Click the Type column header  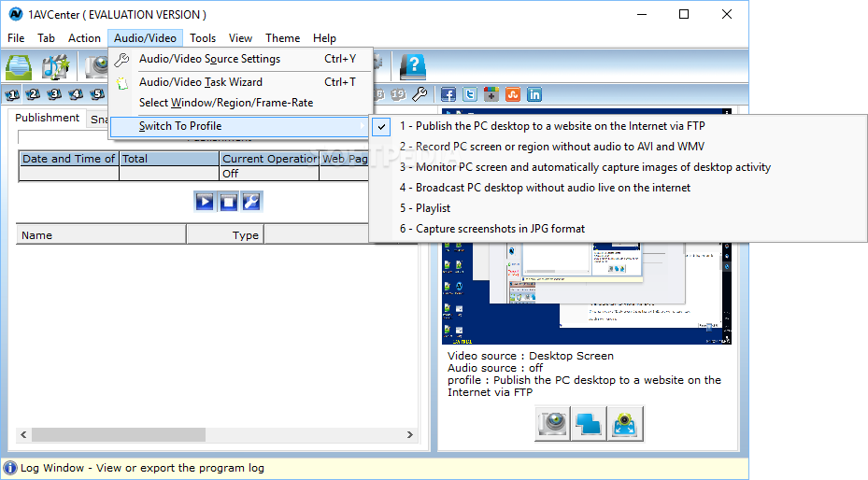click(225, 235)
